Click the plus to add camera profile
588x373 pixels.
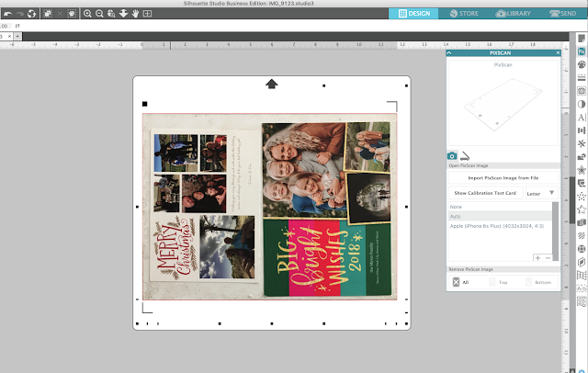[x=537, y=258]
